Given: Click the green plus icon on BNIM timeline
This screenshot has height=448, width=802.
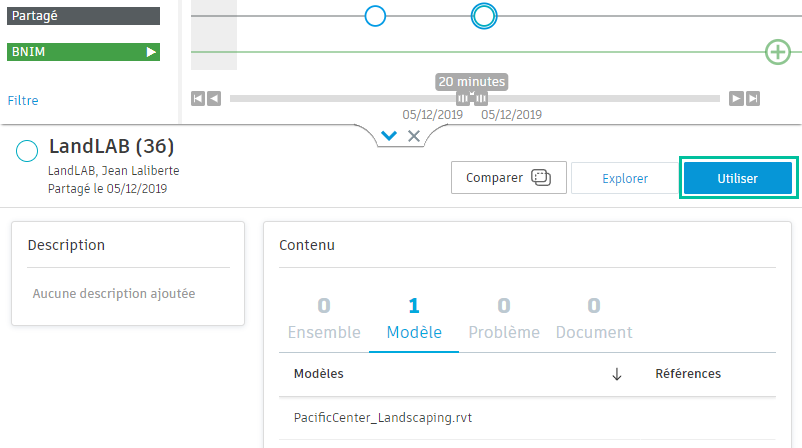Looking at the screenshot, I should pyautogui.click(x=777, y=52).
